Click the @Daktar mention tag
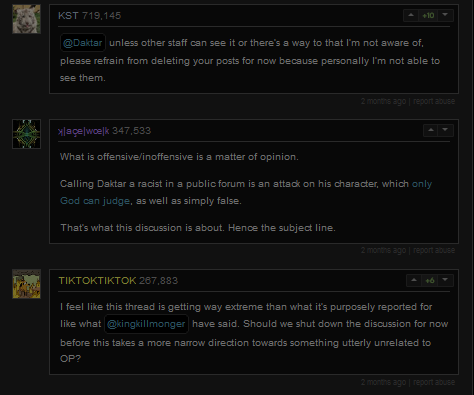474x395 pixels. click(x=83, y=43)
